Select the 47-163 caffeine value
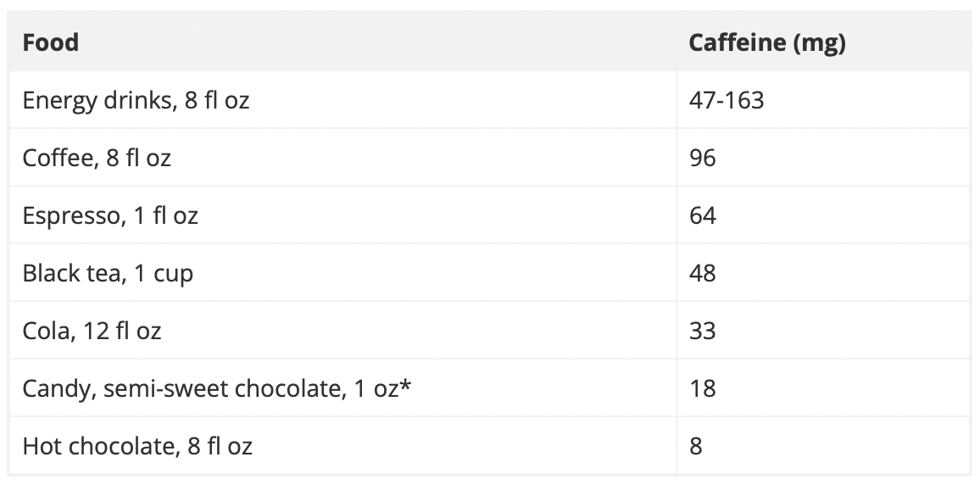 click(x=727, y=100)
